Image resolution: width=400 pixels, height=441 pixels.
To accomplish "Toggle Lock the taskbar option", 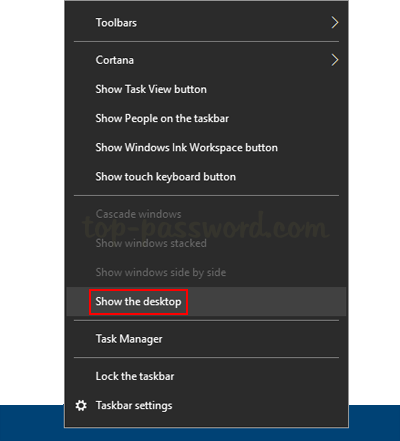I will point(206,376).
